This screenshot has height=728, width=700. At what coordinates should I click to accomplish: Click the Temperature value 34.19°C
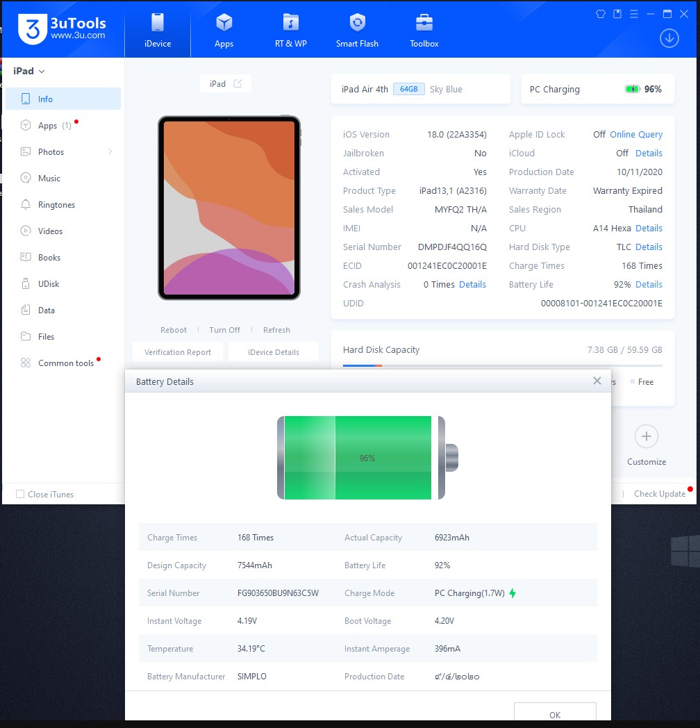pos(251,649)
